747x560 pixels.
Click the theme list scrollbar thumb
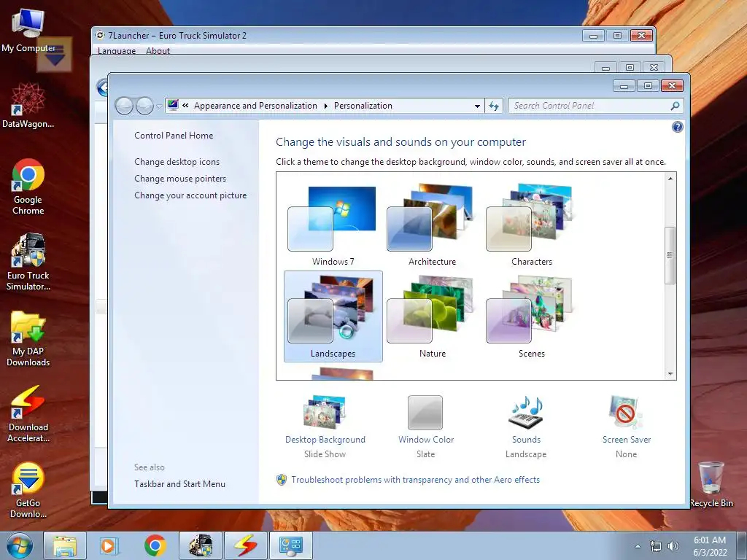[x=670, y=255]
